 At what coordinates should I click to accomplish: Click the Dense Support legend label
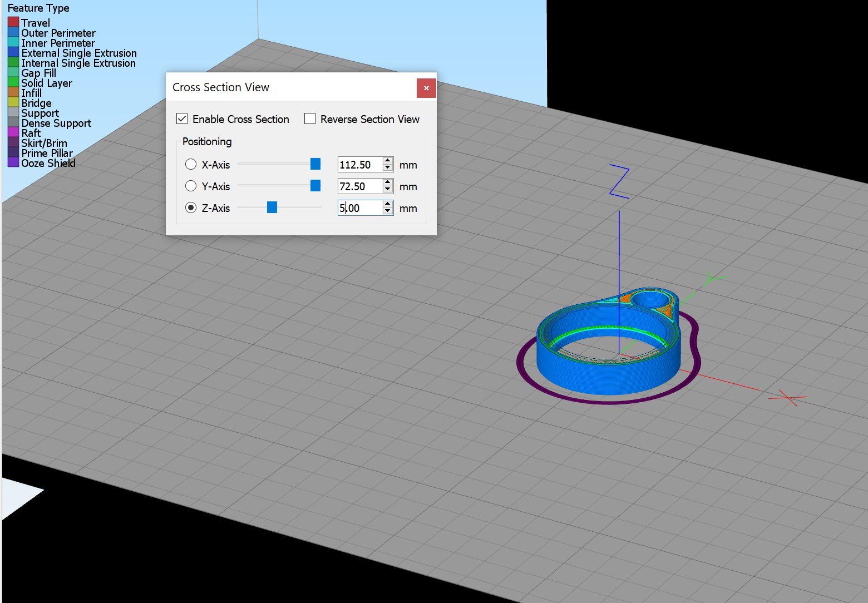(x=56, y=123)
